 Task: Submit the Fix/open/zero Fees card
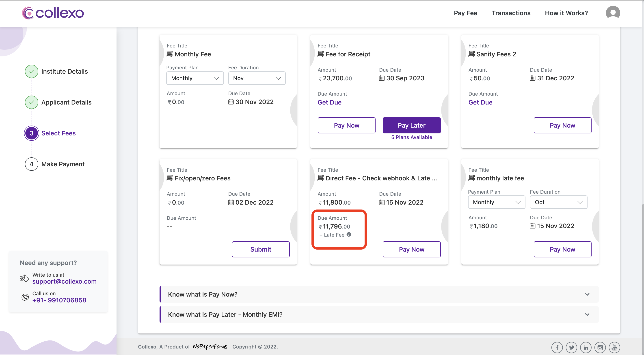point(261,249)
